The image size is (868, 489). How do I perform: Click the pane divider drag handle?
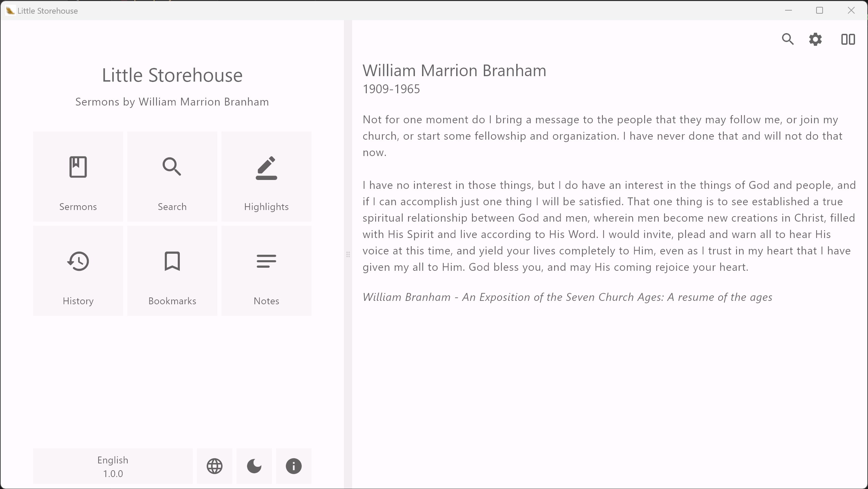click(x=348, y=254)
